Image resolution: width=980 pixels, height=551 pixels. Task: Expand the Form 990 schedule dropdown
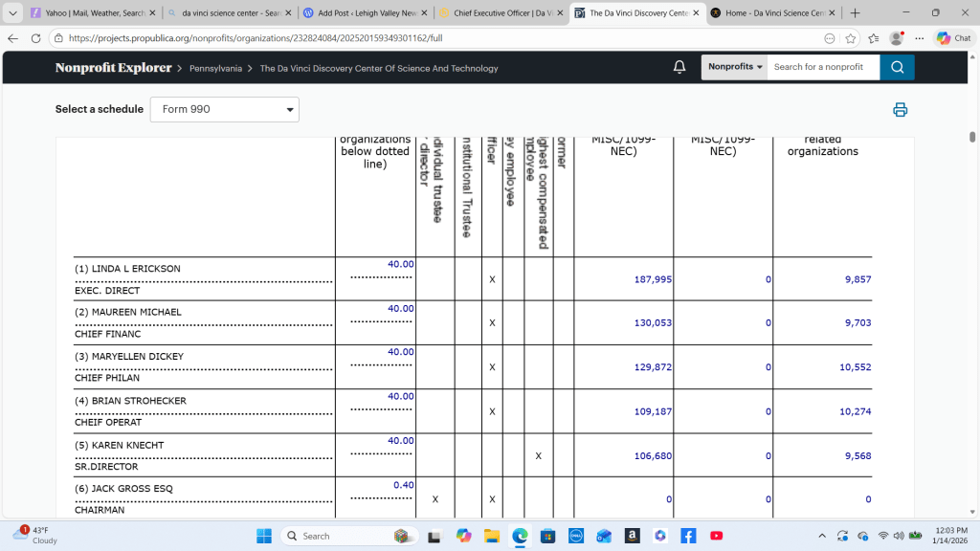225,109
